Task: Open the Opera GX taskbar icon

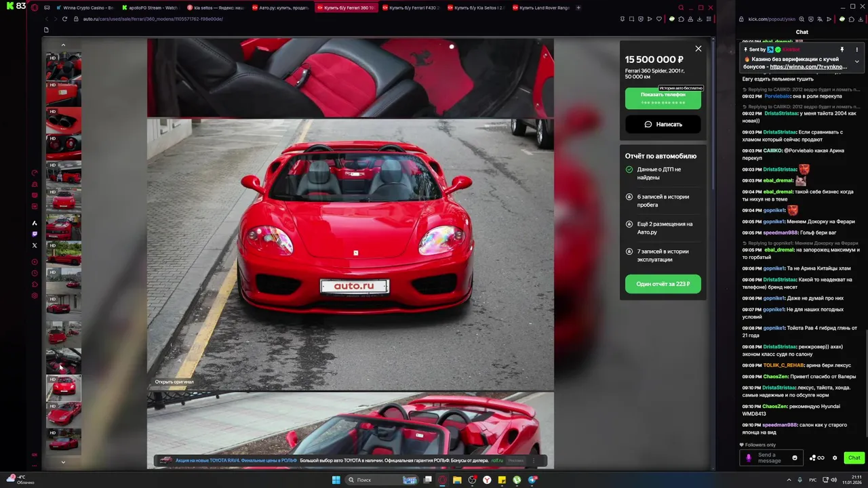Action: tap(442, 480)
